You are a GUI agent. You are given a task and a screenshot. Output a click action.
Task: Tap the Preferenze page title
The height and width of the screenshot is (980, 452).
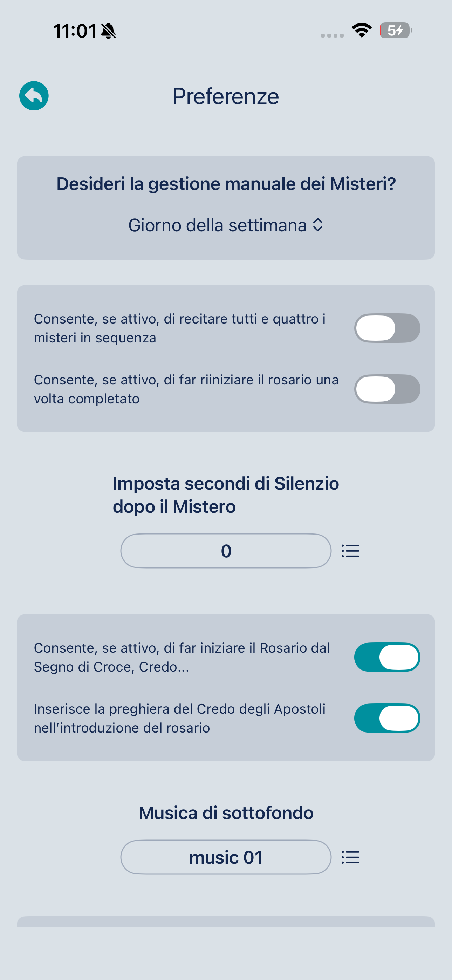point(226,96)
